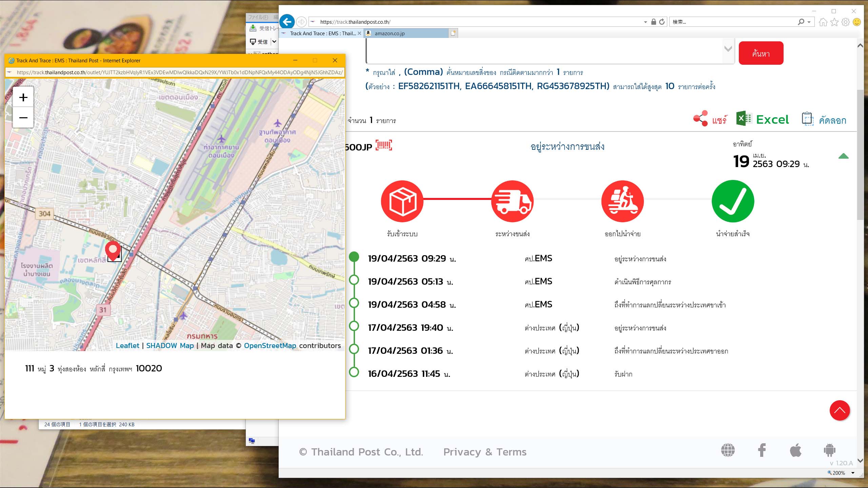Open the browser tools gear icon

pos(846,22)
